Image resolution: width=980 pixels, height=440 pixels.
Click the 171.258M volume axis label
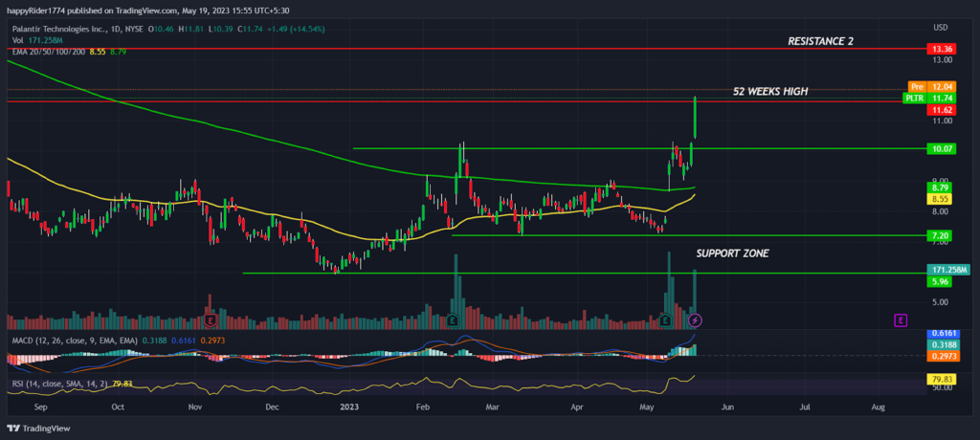pos(947,270)
